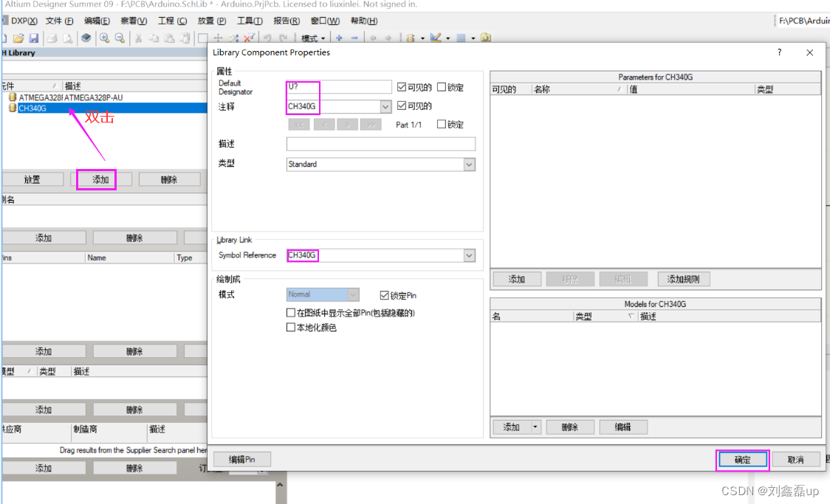
Task: Choose the dashed rectangle select tool
Action: click(203, 38)
